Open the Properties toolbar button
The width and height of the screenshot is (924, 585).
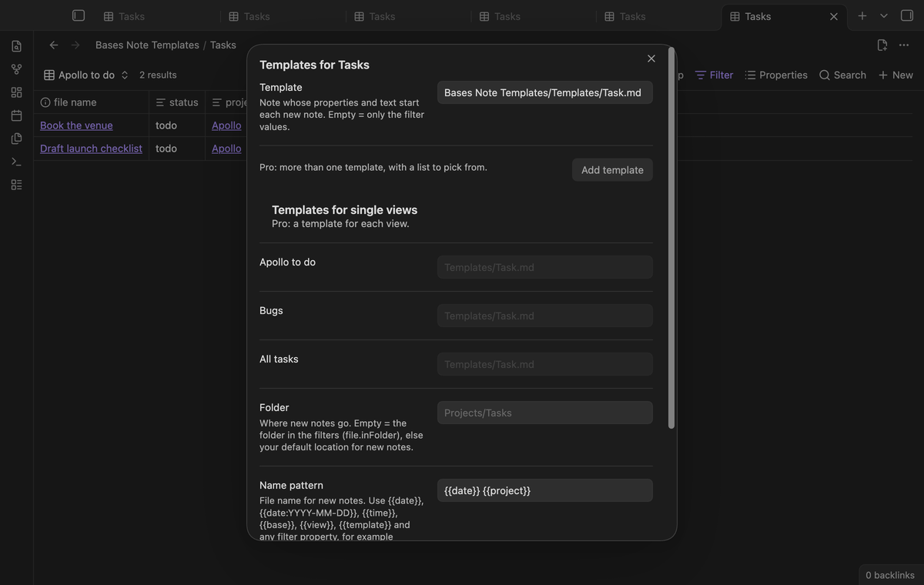pyautogui.click(x=776, y=75)
